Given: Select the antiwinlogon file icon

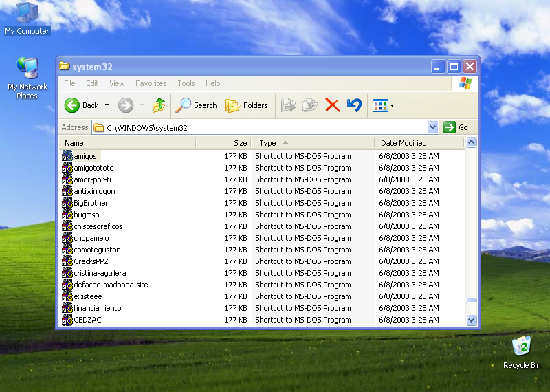Looking at the screenshot, I should tap(67, 191).
